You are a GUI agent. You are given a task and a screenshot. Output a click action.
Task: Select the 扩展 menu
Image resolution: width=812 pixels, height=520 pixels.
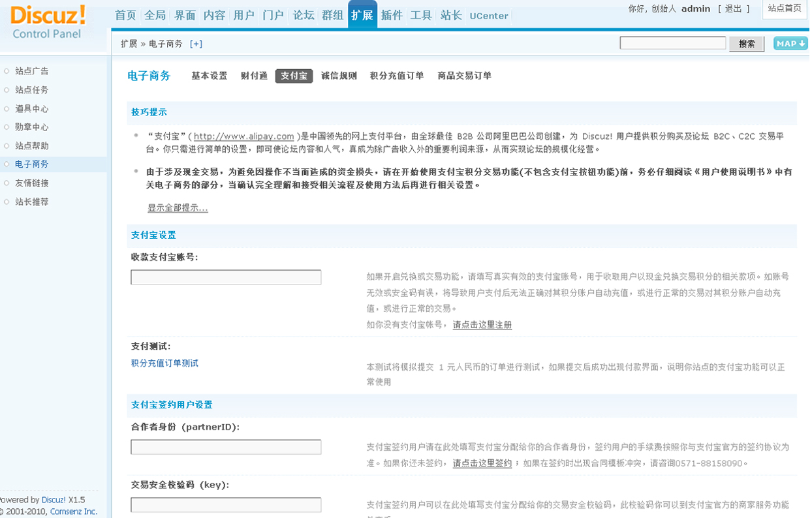tap(362, 15)
